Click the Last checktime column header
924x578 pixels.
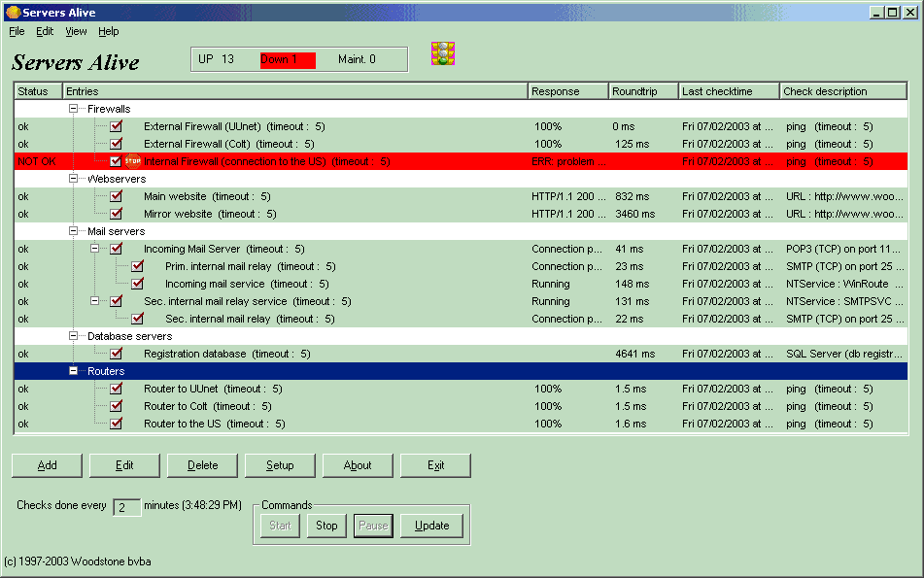tap(729, 91)
